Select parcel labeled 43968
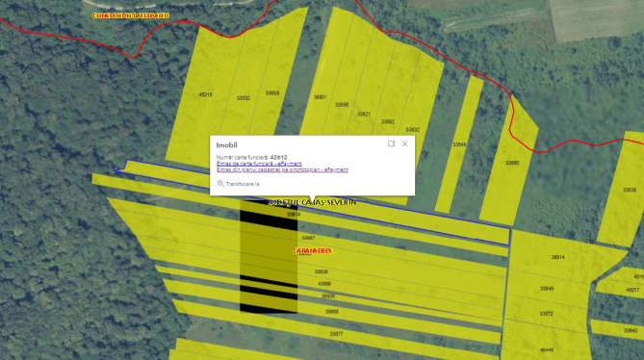 tap(324, 284)
